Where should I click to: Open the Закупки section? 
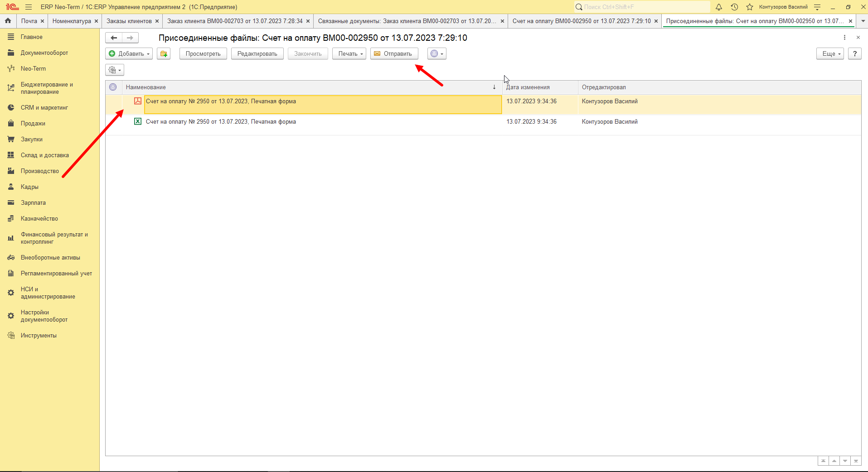tap(32, 139)
